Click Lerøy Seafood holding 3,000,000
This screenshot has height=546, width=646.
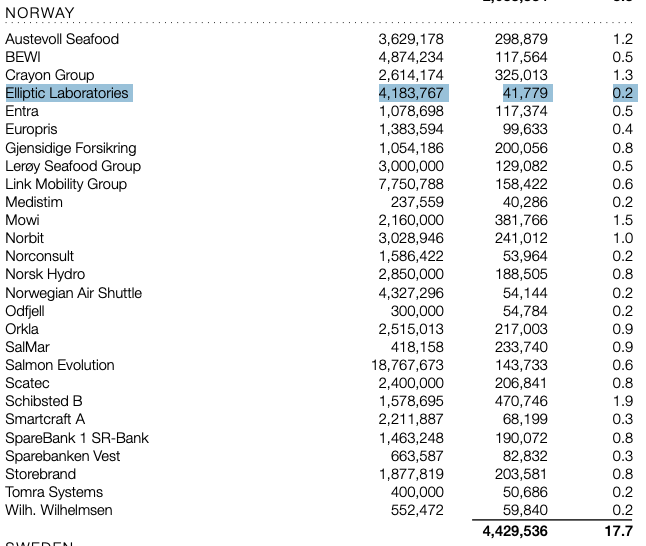411,166
